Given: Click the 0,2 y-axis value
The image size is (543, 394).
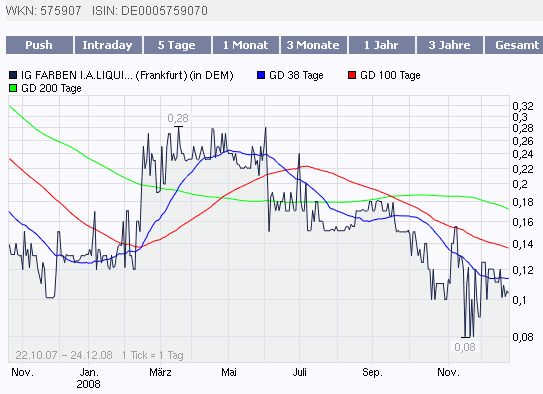Looking at the screenshot, I should click(x=520, y=184).
